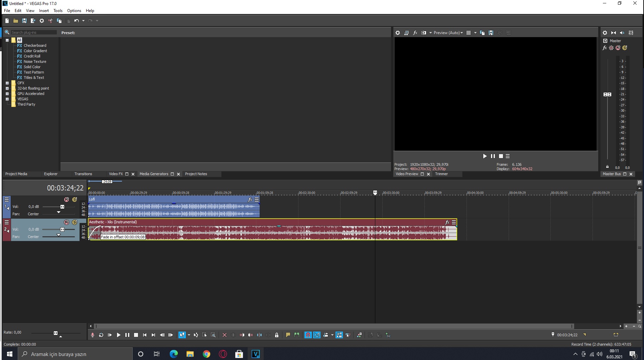
Task: Open the Insert menu
Action: pos(44,11)
